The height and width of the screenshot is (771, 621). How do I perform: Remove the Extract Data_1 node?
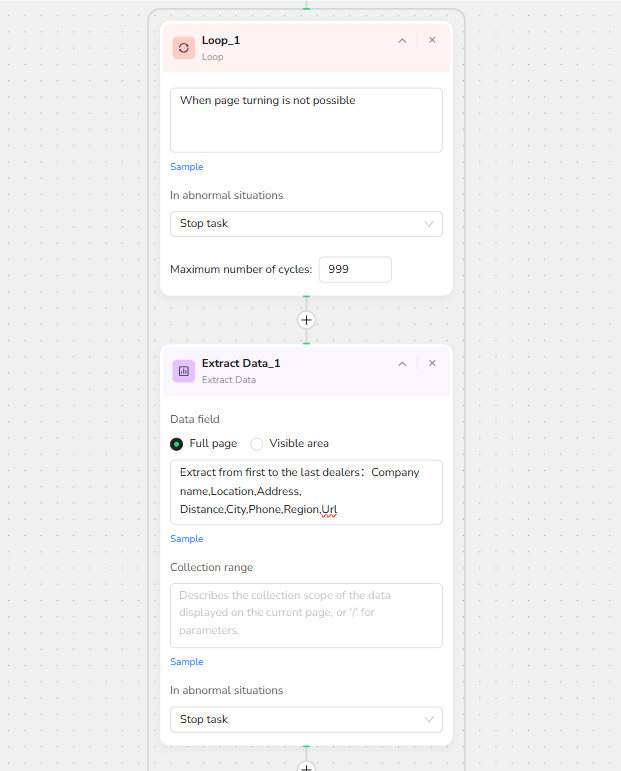432,363
